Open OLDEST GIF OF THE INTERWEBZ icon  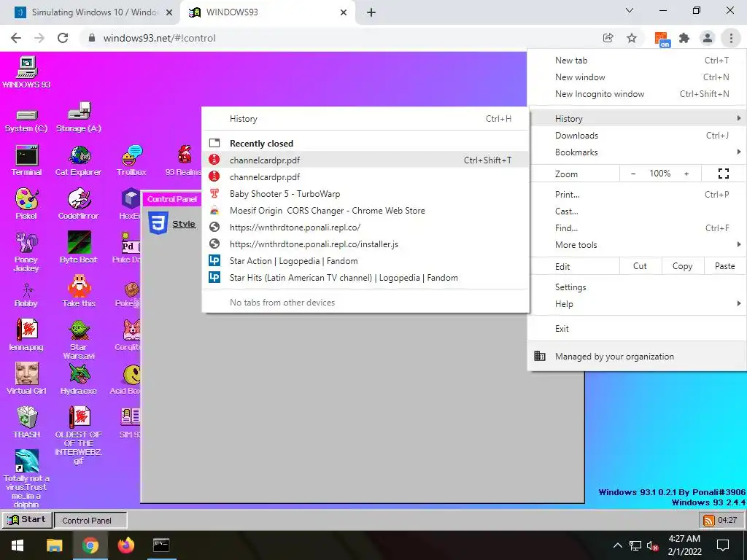(79, 435)
